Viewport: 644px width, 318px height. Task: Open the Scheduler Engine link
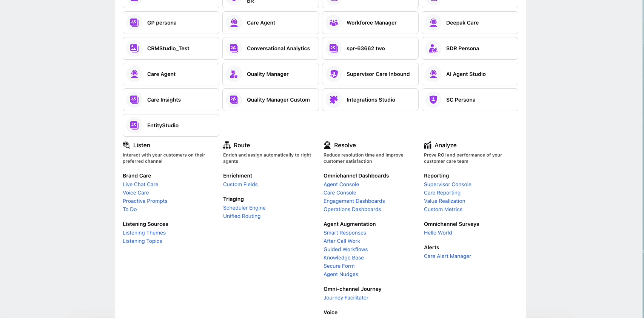tap(244, 208)
